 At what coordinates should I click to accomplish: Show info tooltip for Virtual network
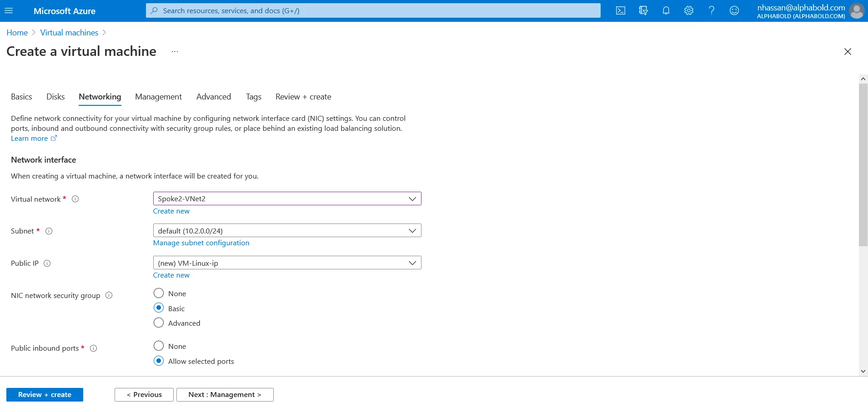tap(75, 199)
